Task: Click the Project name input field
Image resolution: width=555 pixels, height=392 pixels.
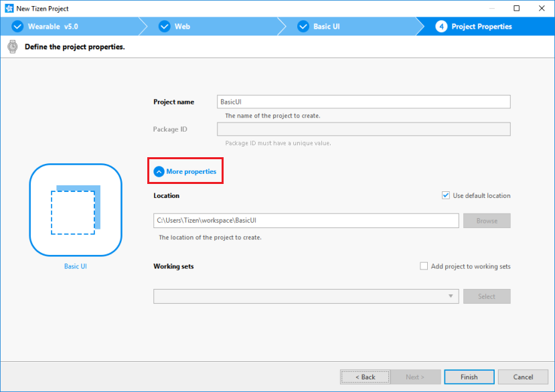Action: tap(364, 102)
